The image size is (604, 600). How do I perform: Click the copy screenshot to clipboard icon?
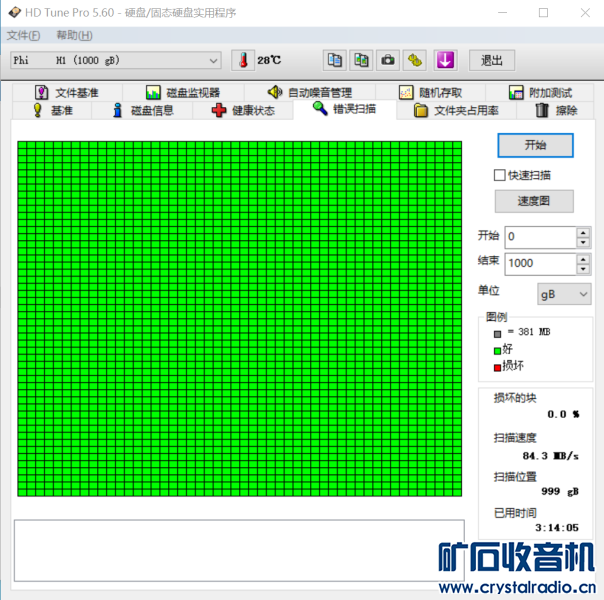point(361,60)
